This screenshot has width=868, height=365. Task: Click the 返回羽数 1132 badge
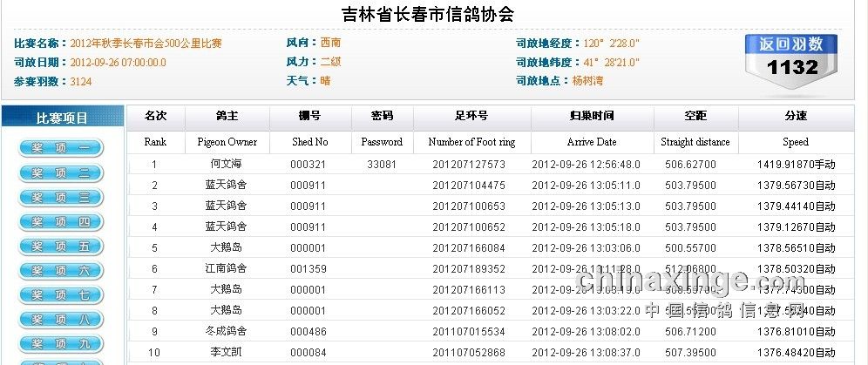(x=791, y=59)
